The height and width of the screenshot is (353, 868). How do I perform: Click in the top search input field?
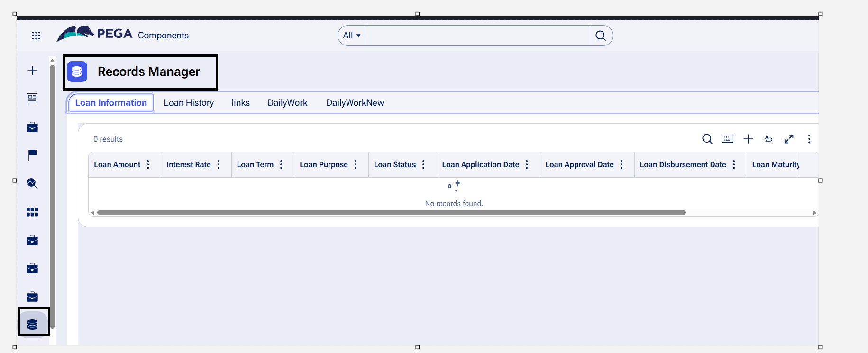click(476, 36)
